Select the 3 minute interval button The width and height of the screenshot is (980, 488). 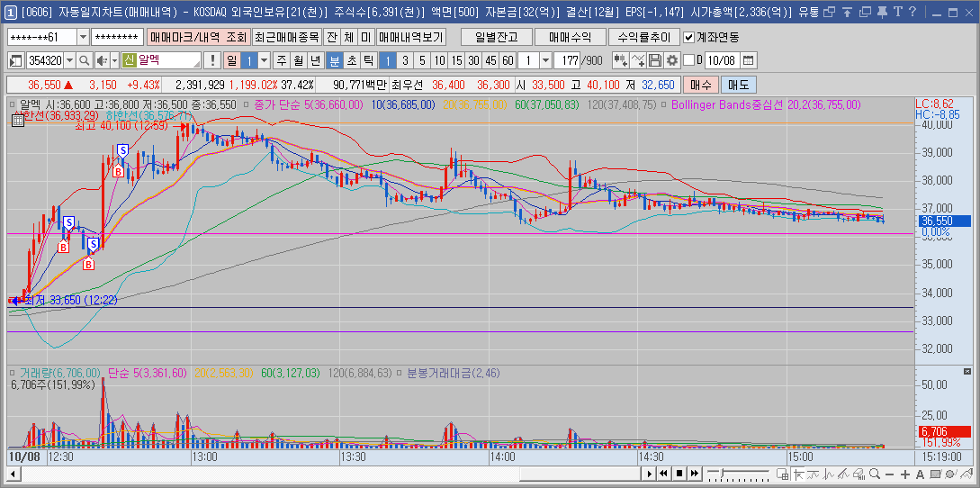pyautogui.click(x=405, y=60)
